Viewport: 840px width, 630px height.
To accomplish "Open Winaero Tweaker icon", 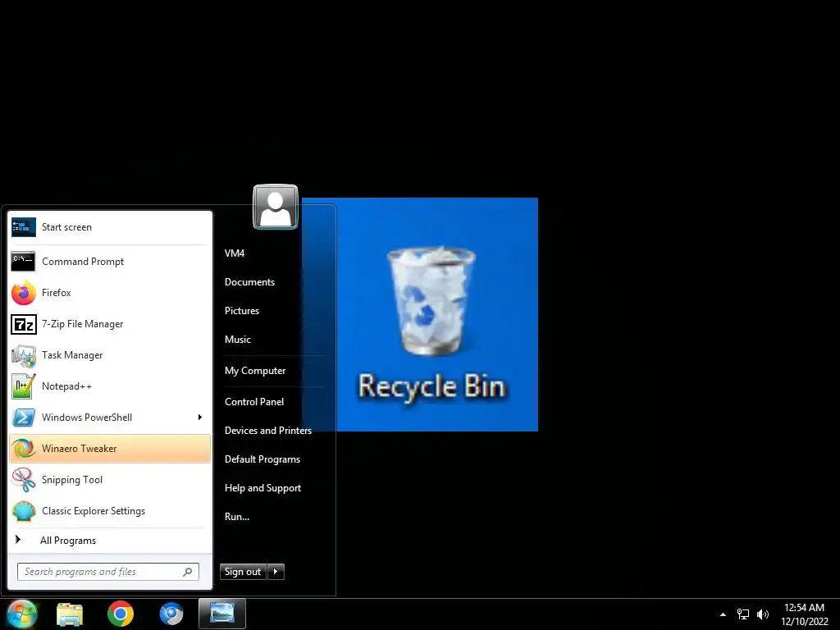I will (x=24, y=449).
